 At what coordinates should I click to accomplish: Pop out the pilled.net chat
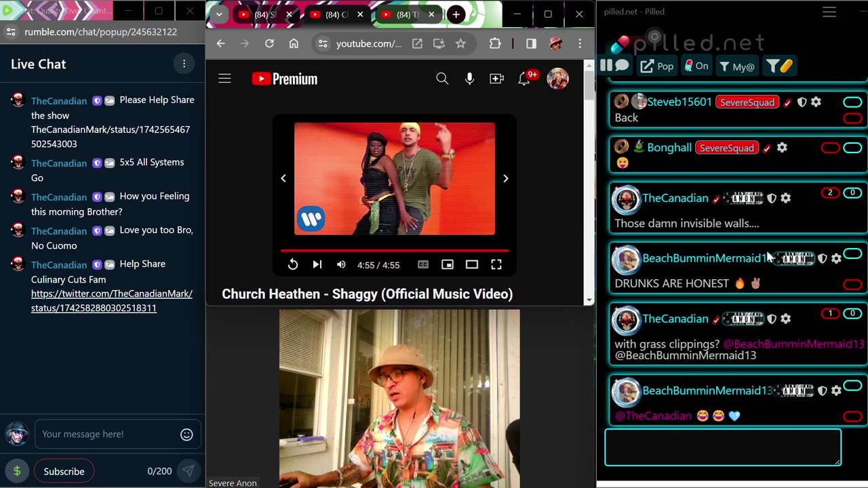tap(656, 66)
